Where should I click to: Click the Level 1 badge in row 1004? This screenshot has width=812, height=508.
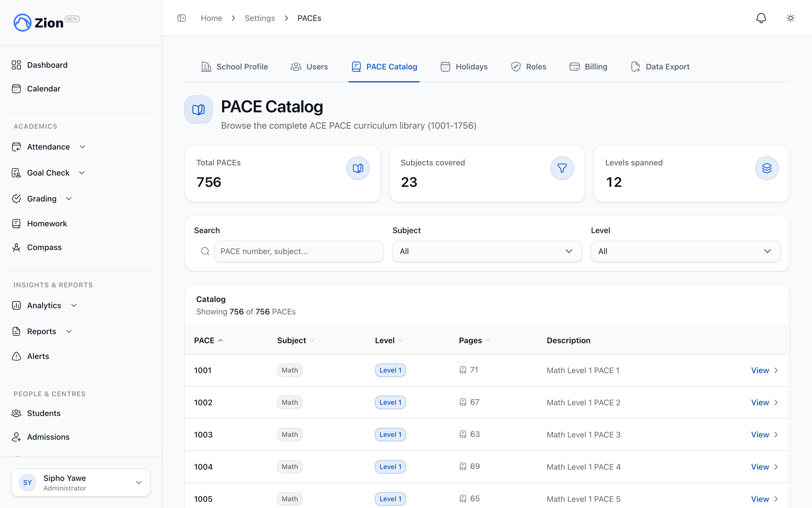(x=390, y=467)
